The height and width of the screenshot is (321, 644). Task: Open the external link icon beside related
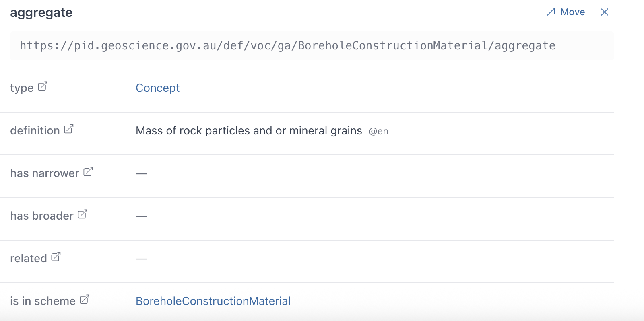tap(56, 257)
